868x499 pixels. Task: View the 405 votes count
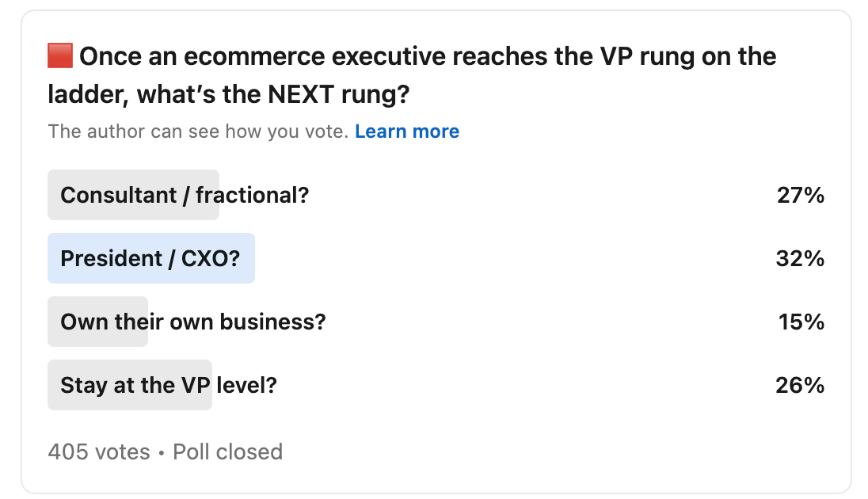98,452
